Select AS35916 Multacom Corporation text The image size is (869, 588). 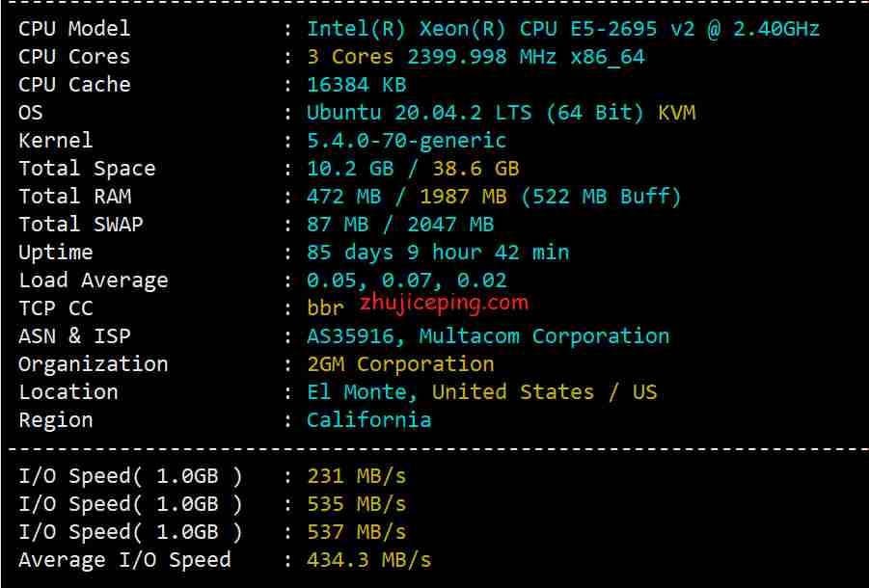click(488, 336)
